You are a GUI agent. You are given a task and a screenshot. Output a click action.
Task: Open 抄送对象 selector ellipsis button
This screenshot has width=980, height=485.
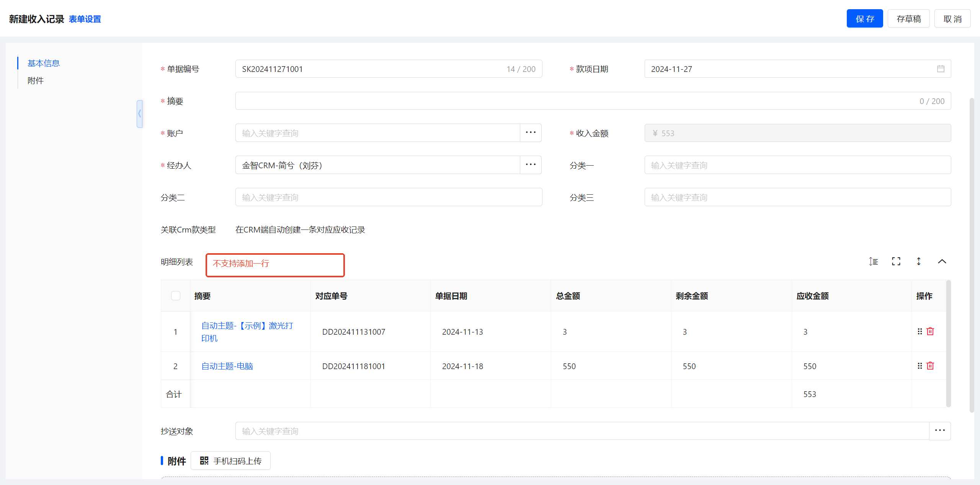[x=940, y=431]
